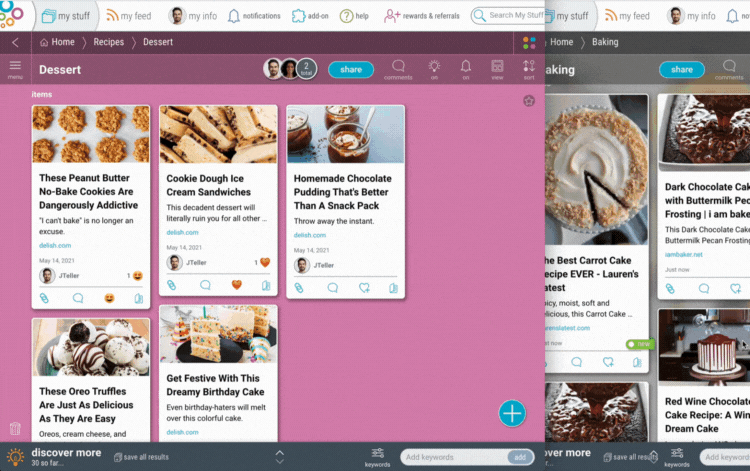Click the items settings gear icon
This screenshot has height=471, width=750.
click(529, 101)
